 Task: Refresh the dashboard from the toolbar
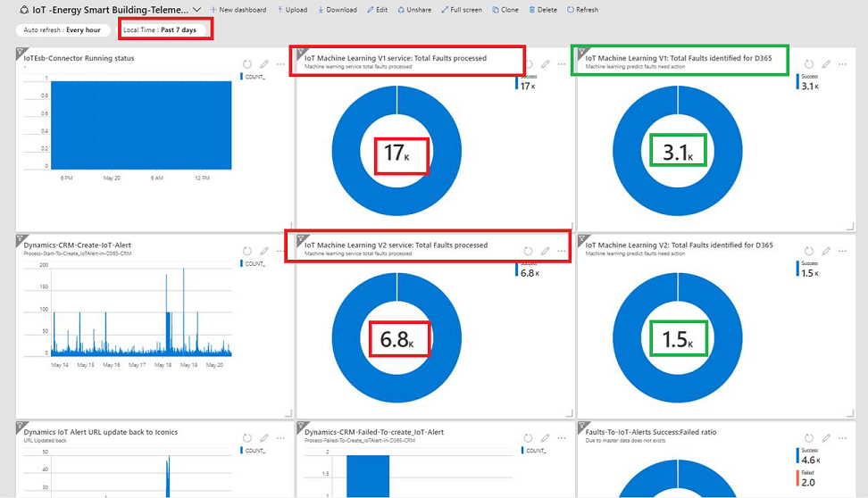coord(583,10)
